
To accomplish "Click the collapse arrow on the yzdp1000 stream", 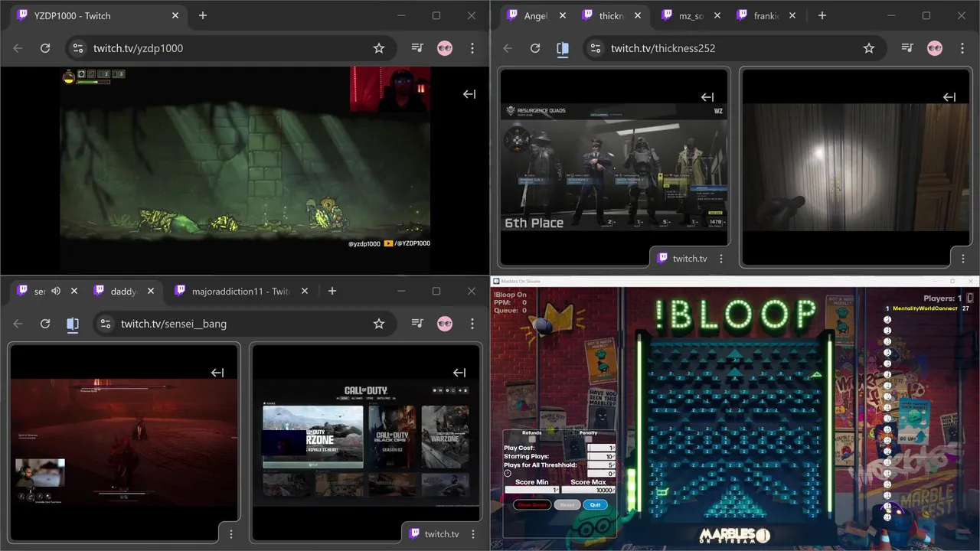I will click(x=469, y=94).
